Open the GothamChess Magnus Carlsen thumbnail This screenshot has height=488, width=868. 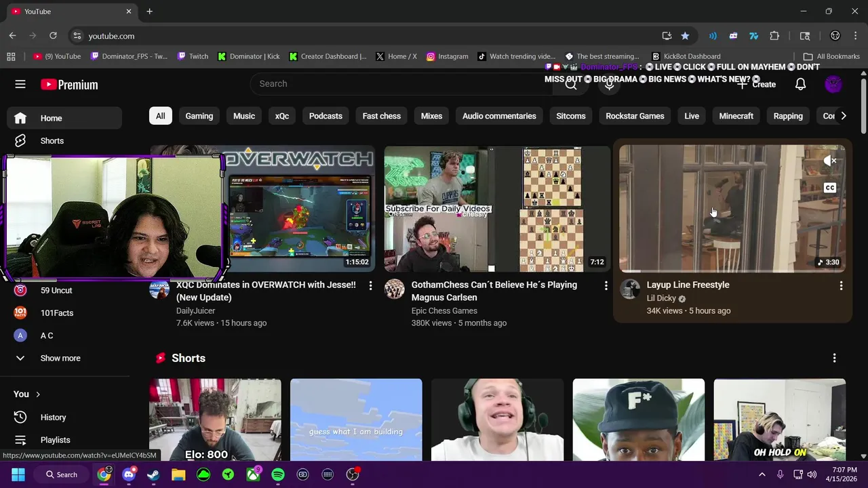497,208
